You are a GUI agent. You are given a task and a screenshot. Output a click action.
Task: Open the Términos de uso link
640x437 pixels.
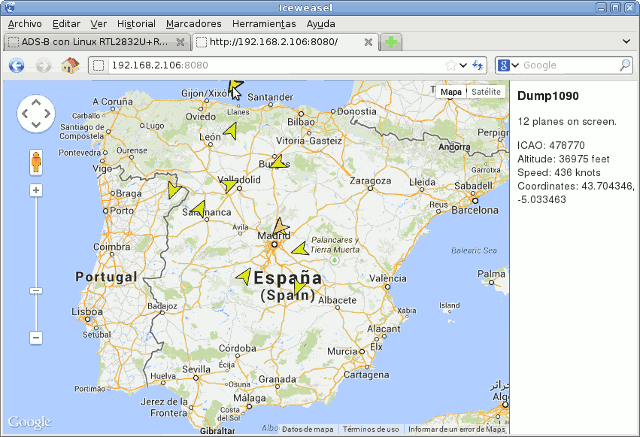click(x=371, y=429)
